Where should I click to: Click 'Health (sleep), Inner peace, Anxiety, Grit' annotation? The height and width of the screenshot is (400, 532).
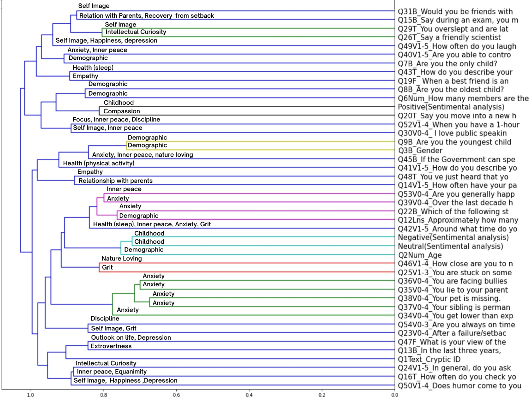click(x=152, y=224)
